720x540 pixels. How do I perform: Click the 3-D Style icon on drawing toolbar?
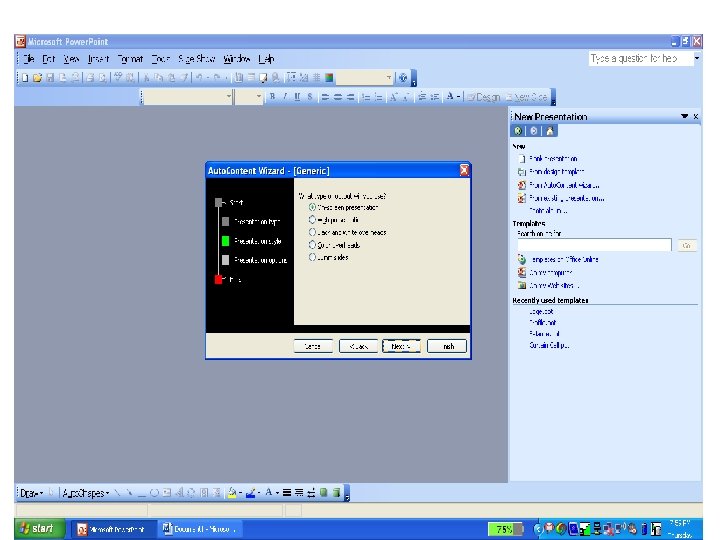point(337,493)
